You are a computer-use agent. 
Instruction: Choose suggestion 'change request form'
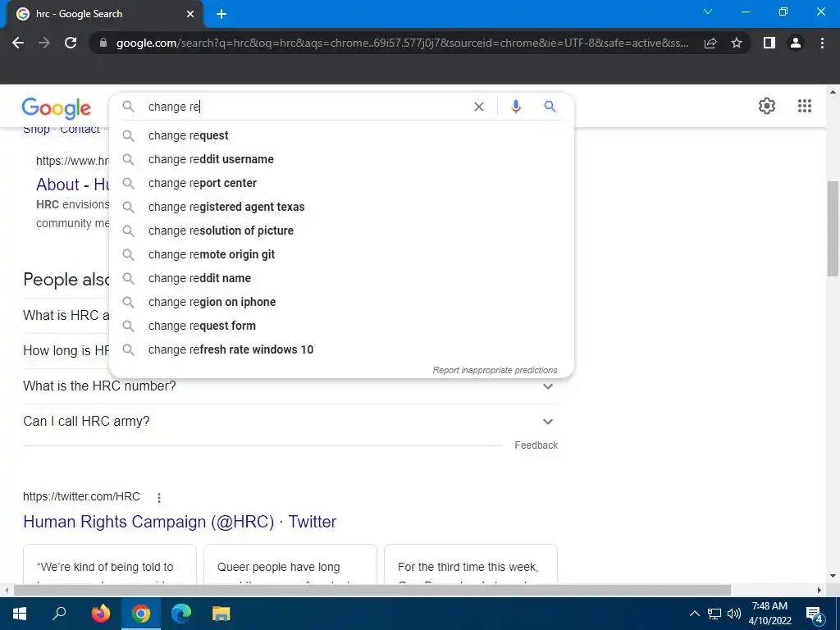341,326
